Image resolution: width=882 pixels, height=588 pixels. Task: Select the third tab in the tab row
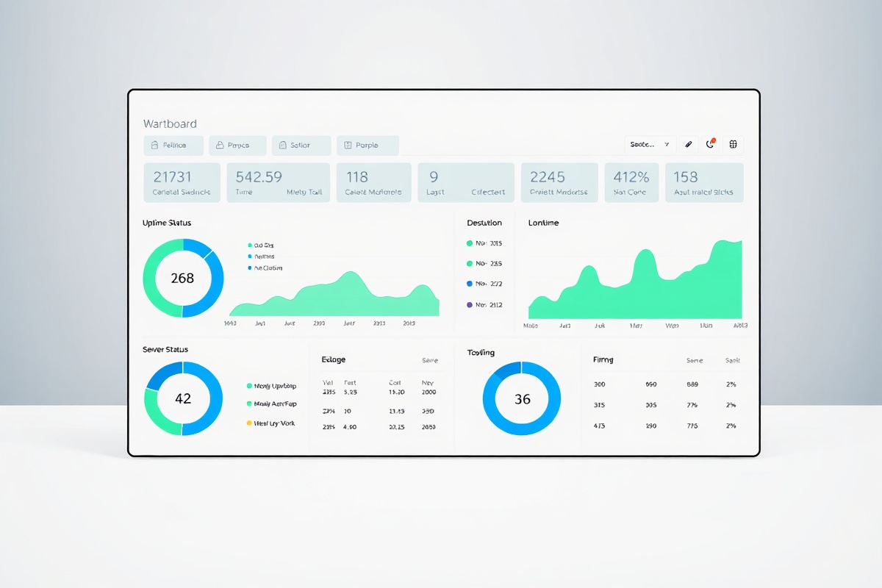pos(301,146)
